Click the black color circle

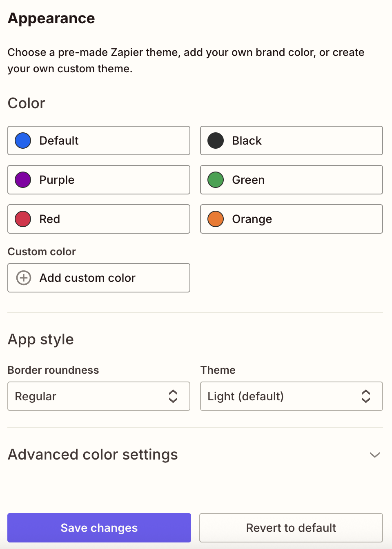(x=216, y=141)
